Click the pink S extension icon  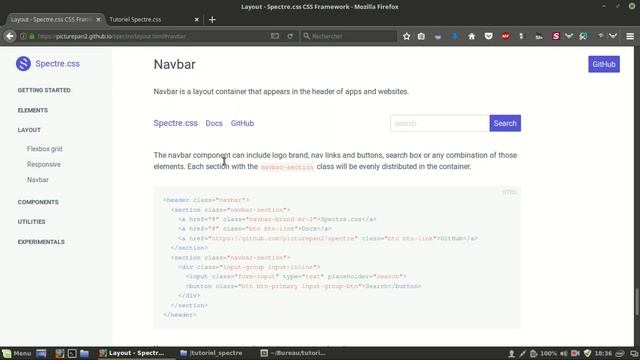click(x=556, y=36)
